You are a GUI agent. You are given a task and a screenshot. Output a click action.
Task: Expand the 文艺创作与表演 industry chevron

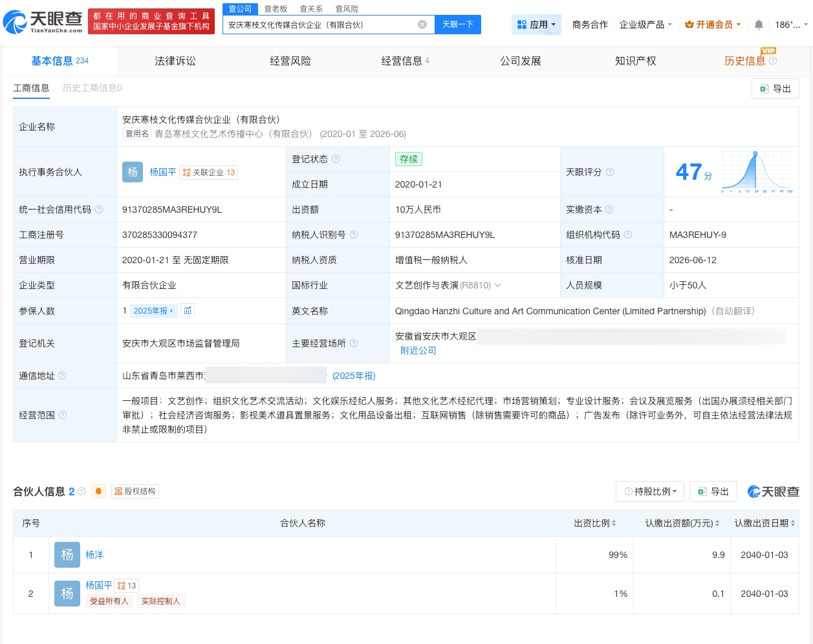coord(497,285)
